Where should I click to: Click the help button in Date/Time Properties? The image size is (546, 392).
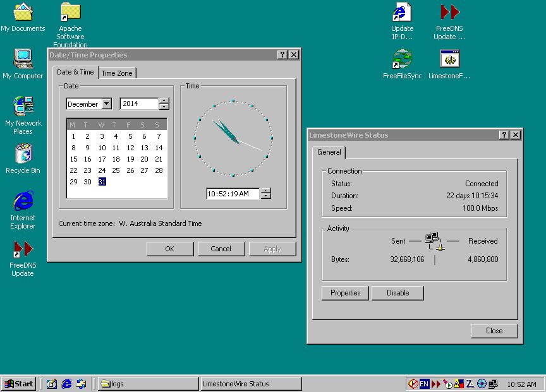pos(282,55)
